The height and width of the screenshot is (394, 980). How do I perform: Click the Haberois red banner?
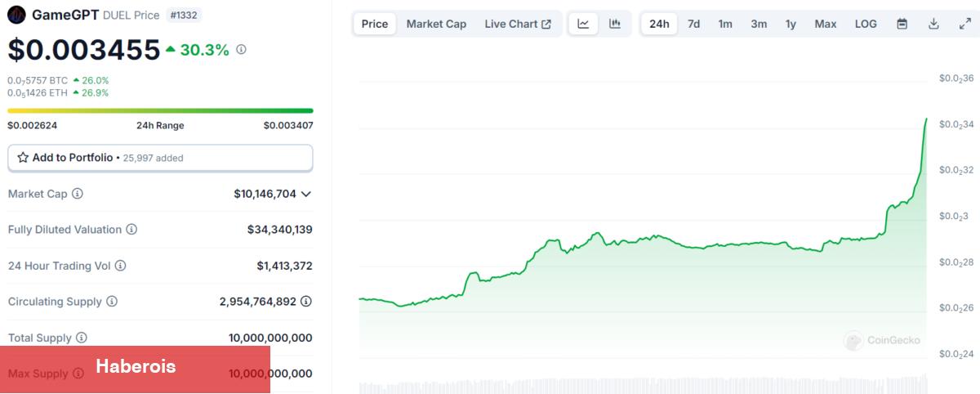click(x=135, y=369)
